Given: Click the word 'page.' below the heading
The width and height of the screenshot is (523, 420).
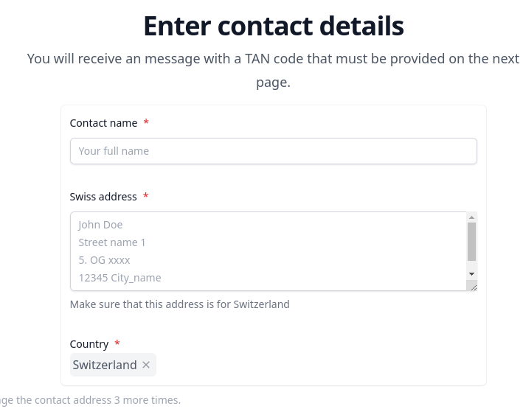Looking at the screenshot, I should [x=273, y=83].
